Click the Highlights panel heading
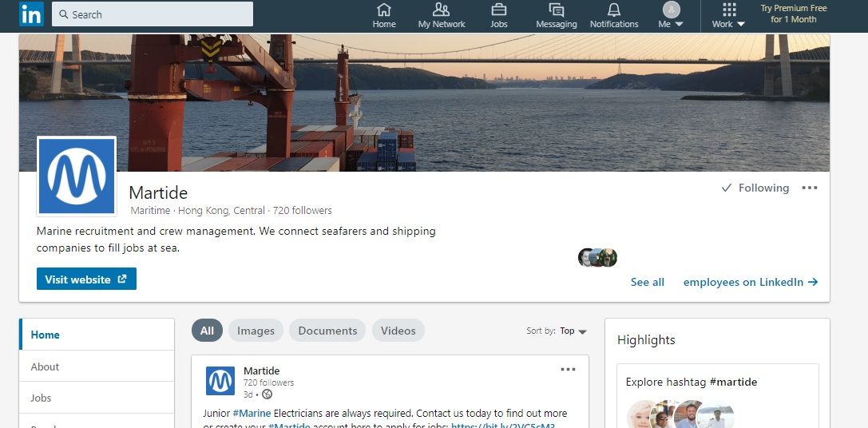This screenshot has height=428, width=868. 646,340
